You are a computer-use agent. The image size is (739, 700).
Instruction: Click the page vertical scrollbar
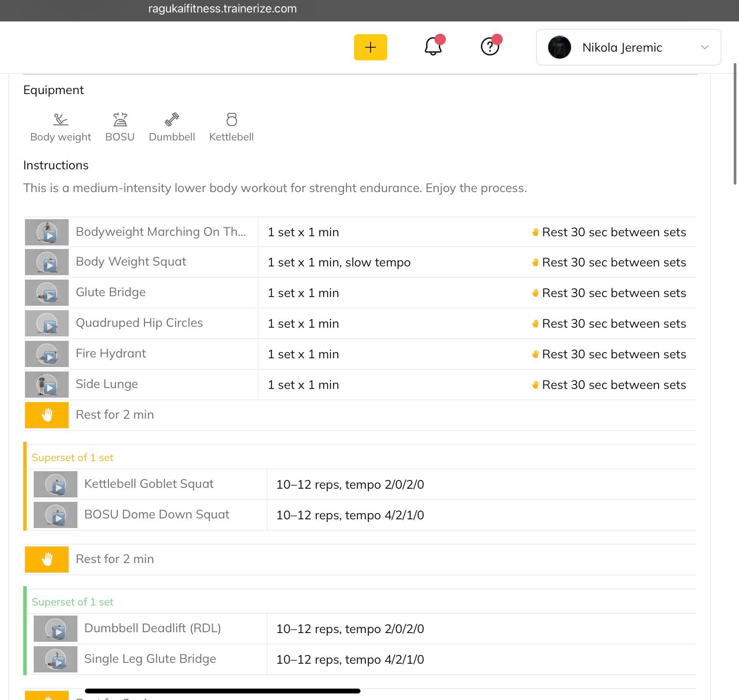click(735, 124)
